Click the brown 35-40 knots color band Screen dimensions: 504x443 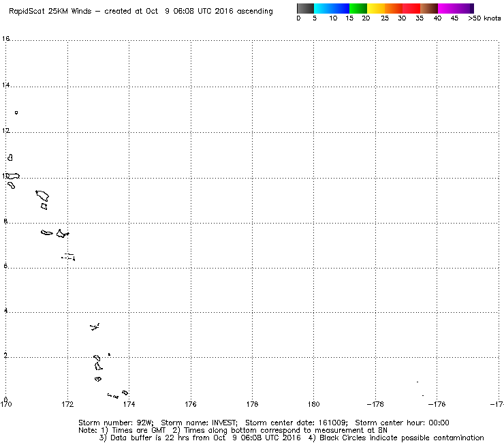tap(429, 8)
